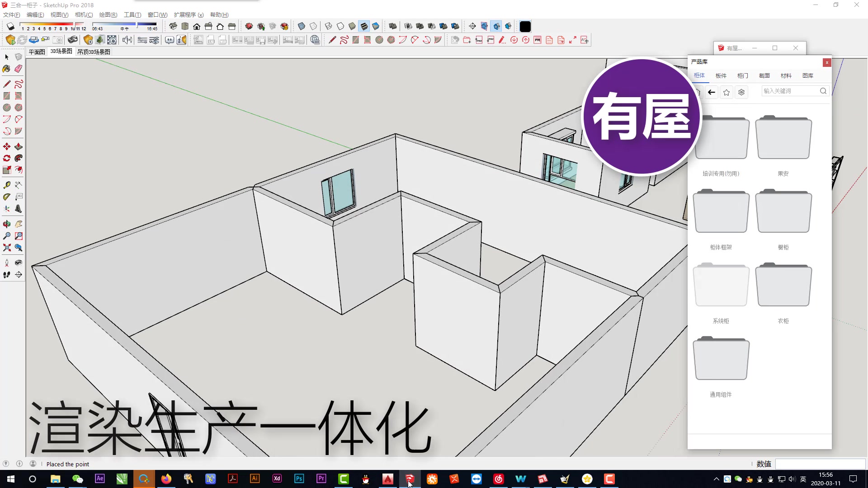Select the 3D Text tool
868x488 pixels.
[19, 209]
